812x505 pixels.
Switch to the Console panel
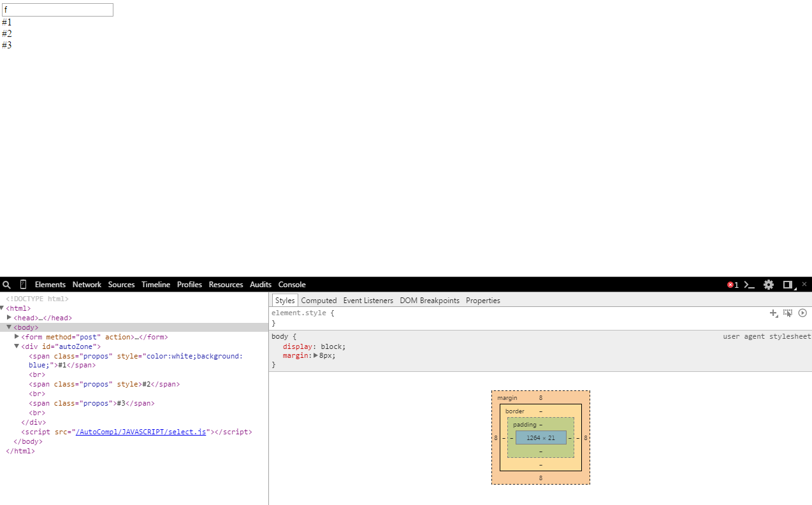coord(292,285)
